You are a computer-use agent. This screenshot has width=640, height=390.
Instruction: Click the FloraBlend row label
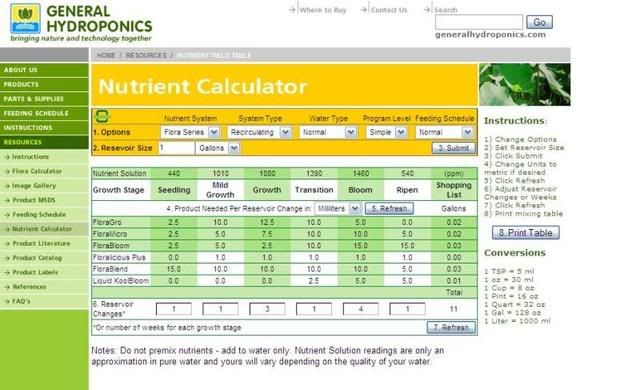pyautogui.click(x=110, y=269)
